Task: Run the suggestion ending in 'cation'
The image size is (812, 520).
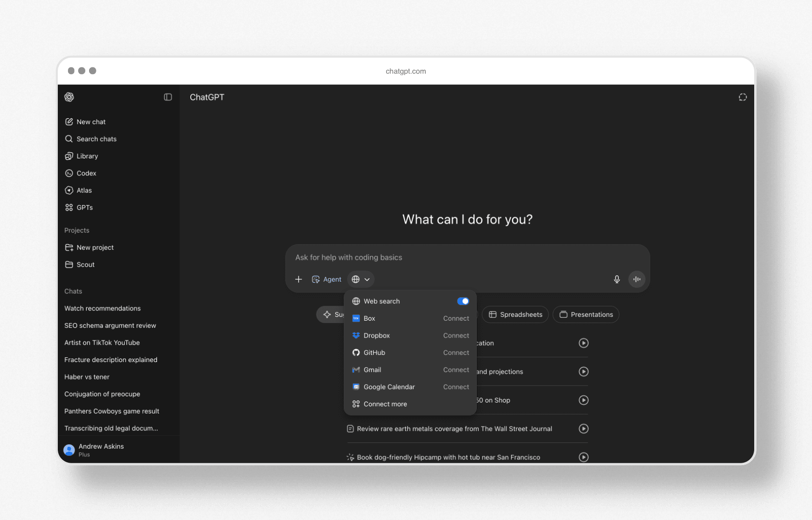Action: [584, 343]
